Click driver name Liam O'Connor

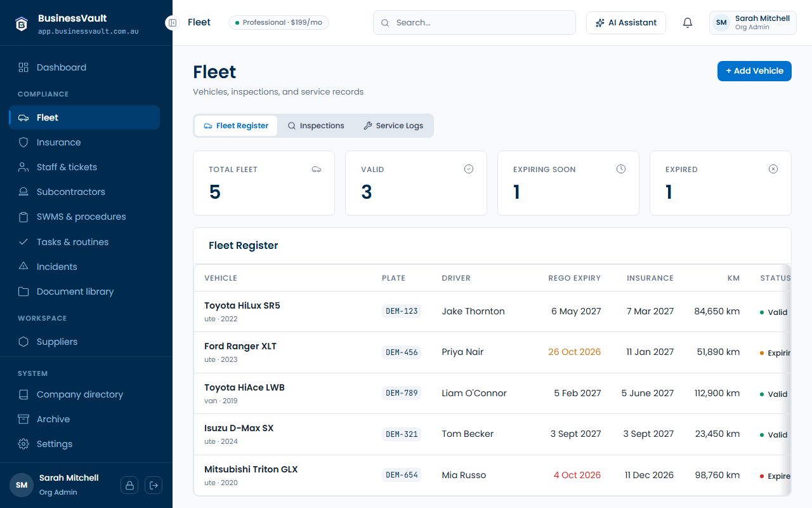click(x=475, y=393)
